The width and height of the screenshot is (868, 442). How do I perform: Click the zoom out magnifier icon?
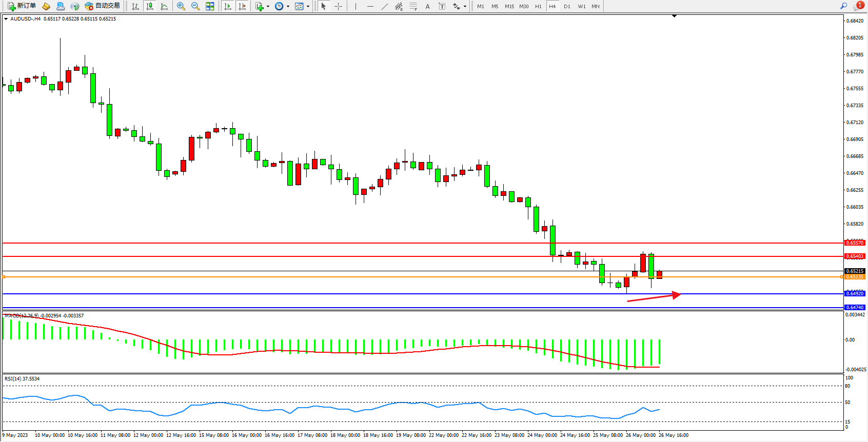click(195, 6)
